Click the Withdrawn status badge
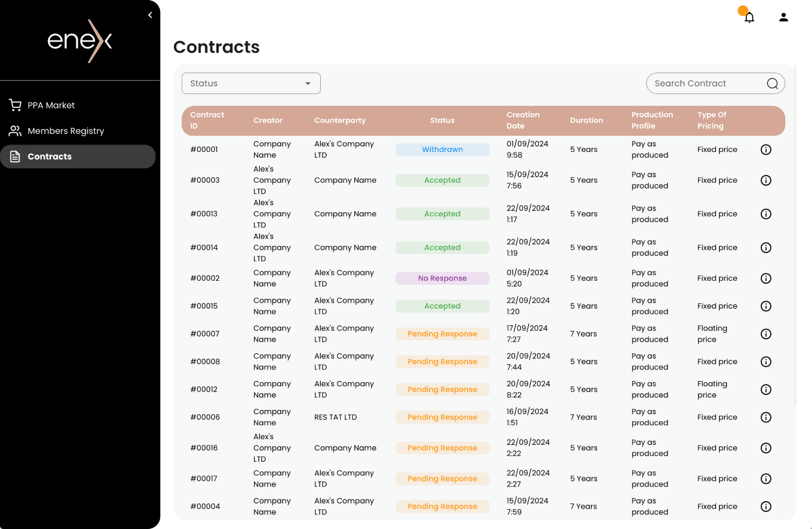 pos(442,150)
